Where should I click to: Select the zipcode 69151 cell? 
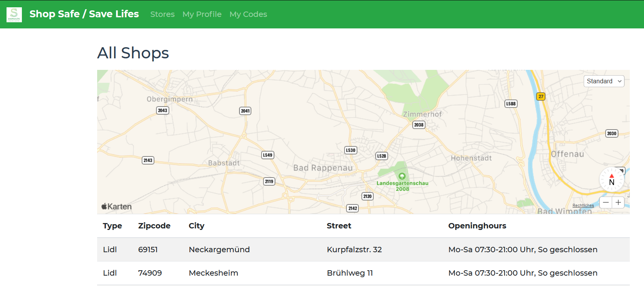coord(148,250)
